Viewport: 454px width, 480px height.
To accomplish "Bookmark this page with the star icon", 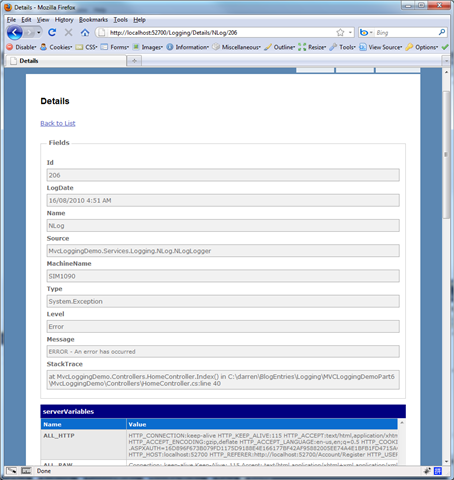I will click(x=340, y=32).
